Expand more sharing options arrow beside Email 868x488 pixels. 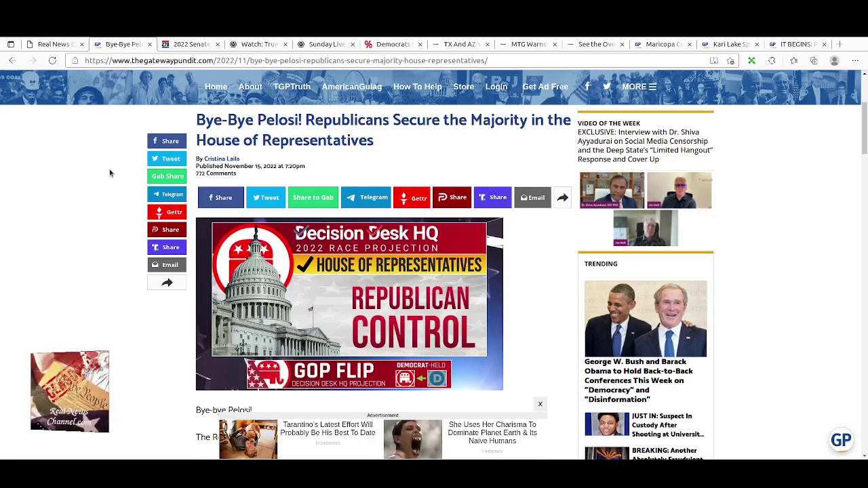pos(562,198)
